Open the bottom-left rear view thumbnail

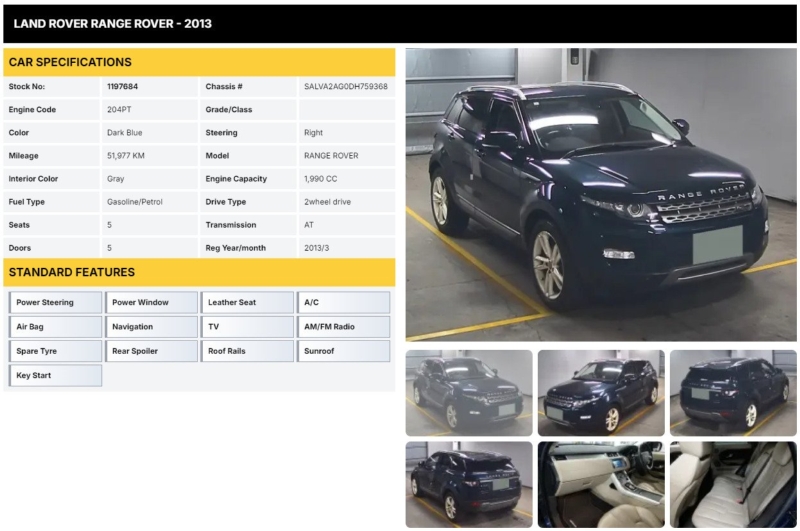tap(468, 484)
